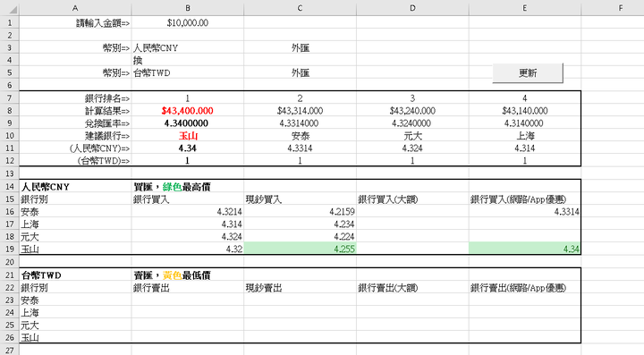Click the red 玉山 recommended bank cell
The height and width of the screenshot is (355, 644).
(x=188, y=136)
